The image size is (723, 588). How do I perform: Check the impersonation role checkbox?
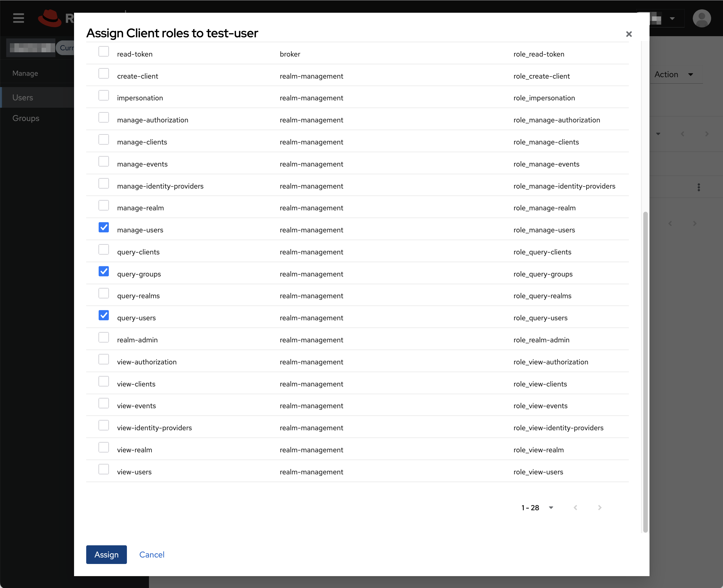pyautogui.click(x=104, y=95)
